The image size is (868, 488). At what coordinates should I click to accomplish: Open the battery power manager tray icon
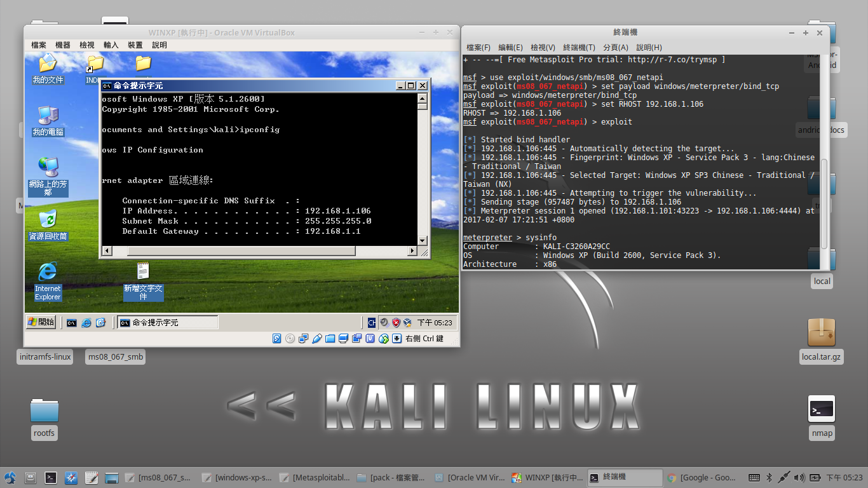(815, 477)
